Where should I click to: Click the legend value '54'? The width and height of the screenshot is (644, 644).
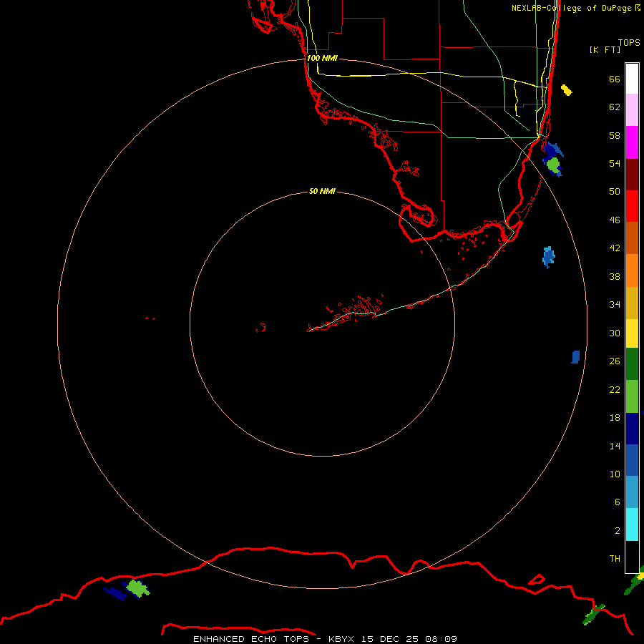615,163
